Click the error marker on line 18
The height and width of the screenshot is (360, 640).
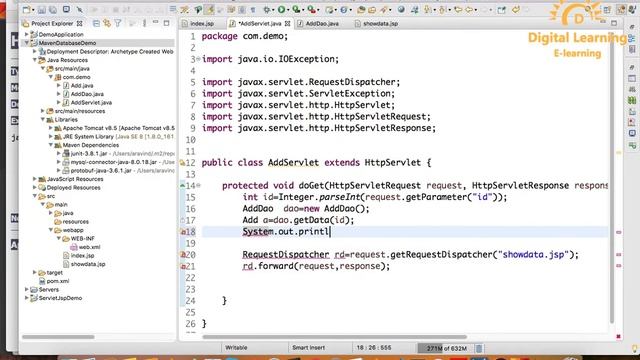pos(183,232)
